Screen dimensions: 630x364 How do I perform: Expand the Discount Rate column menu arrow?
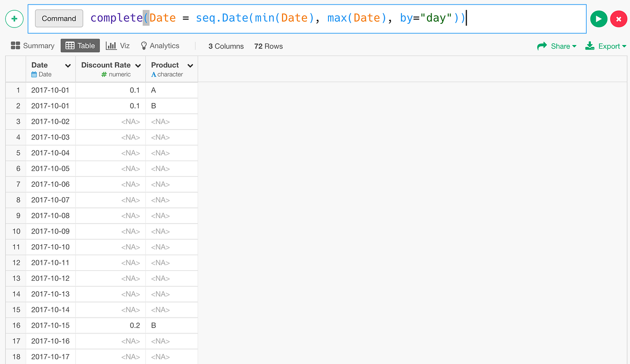(138, 66)
